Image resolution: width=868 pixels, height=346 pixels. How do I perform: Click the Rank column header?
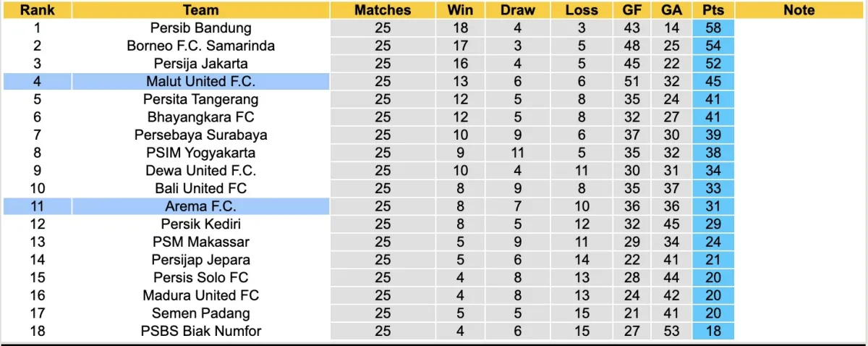click(x=37, y=10)
